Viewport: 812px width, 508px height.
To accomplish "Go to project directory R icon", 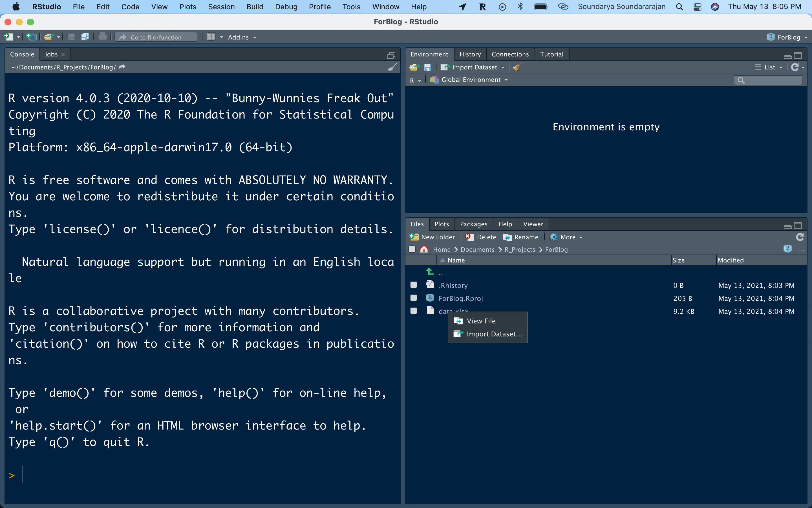I will click(787, 249).
